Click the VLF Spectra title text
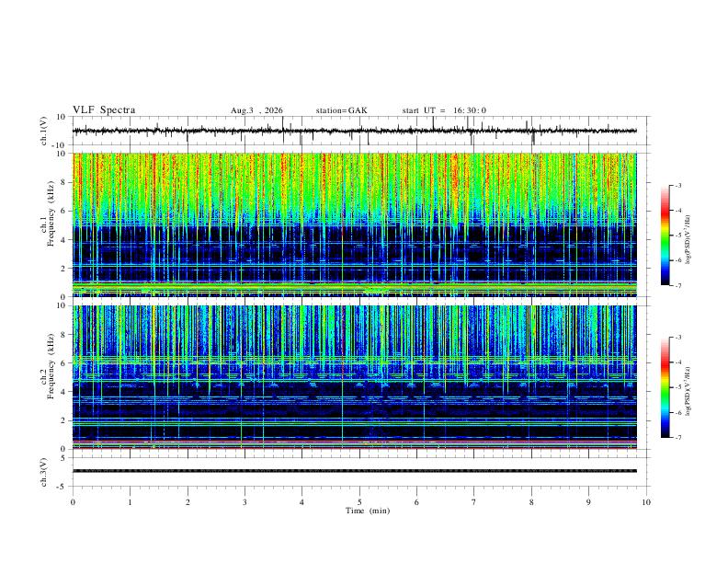The image size is (728, 563). 104,110
